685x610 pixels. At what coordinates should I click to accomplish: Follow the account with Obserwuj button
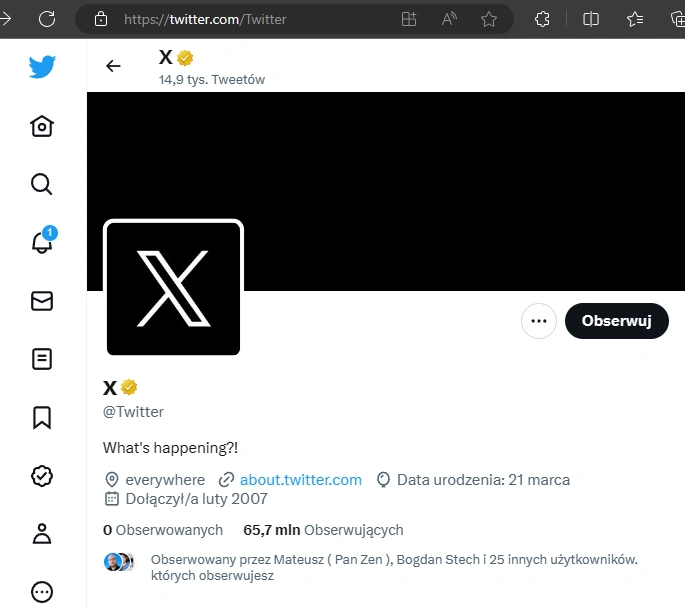(616, 321)
